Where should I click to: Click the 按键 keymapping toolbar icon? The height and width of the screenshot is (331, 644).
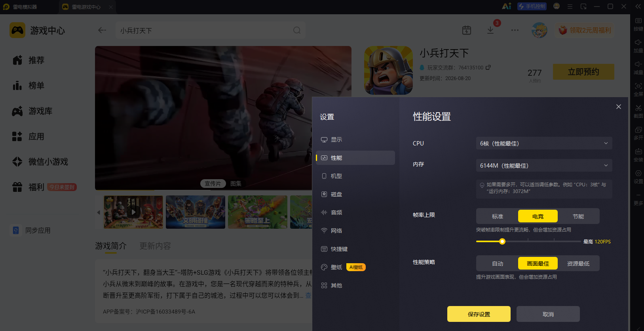click(x=638, y=24)
